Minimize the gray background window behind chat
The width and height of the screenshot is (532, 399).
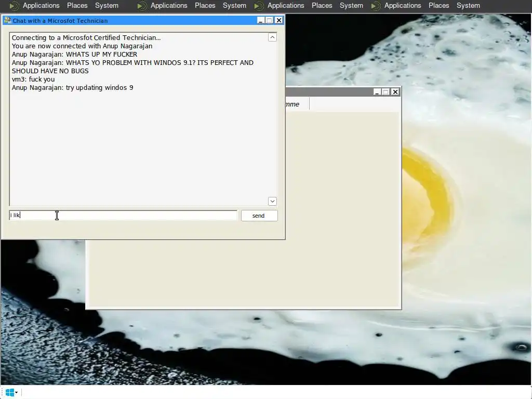[377, 92]
